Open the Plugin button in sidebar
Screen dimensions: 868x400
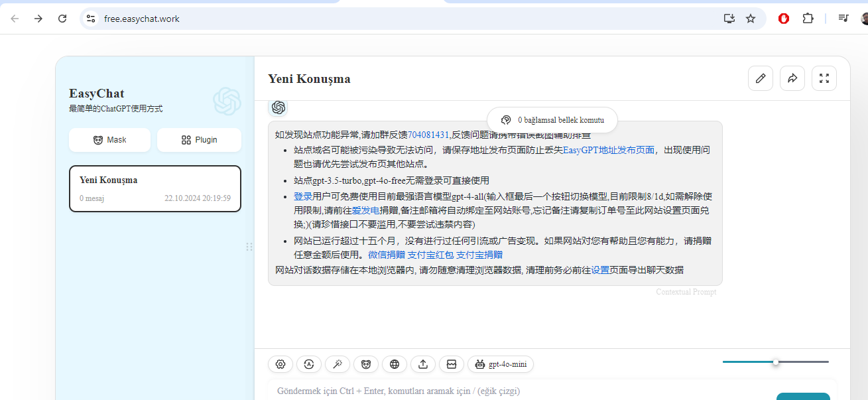click(199, 140)
